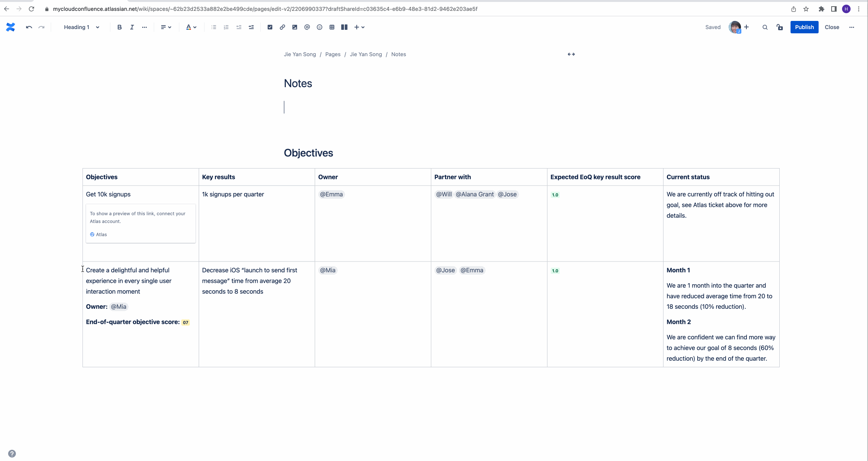Screen dimensions: 868x461
Task: Add a link using the link icon
Action: 282,27
